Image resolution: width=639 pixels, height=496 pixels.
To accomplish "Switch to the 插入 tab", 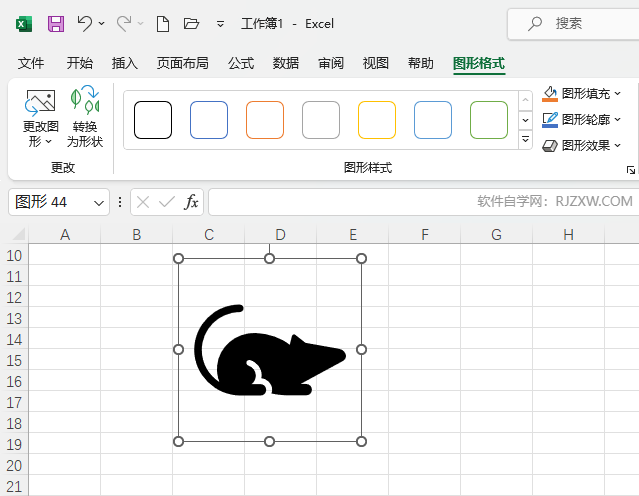I will click(x=125, y=64).
